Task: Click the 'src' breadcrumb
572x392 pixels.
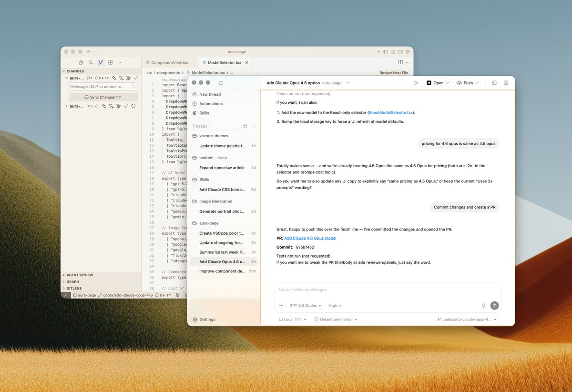Action: pyautogui.click(x=149, y=73)
